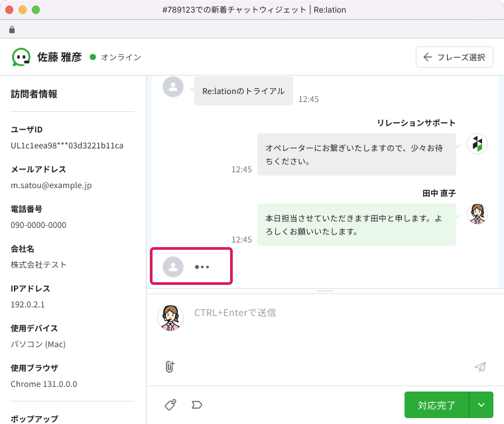504x424 pixels.
Task: Click the label icon next to tag
Action: point(196,404)
